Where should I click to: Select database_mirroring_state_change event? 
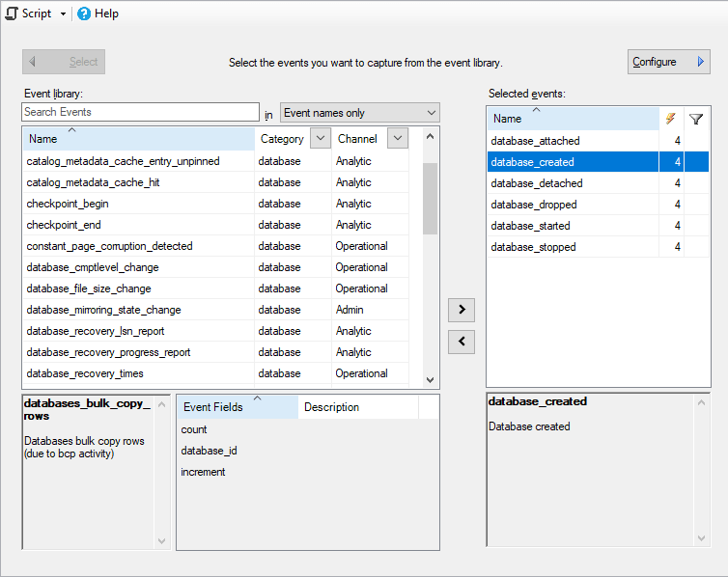click(x=138, y=310)
